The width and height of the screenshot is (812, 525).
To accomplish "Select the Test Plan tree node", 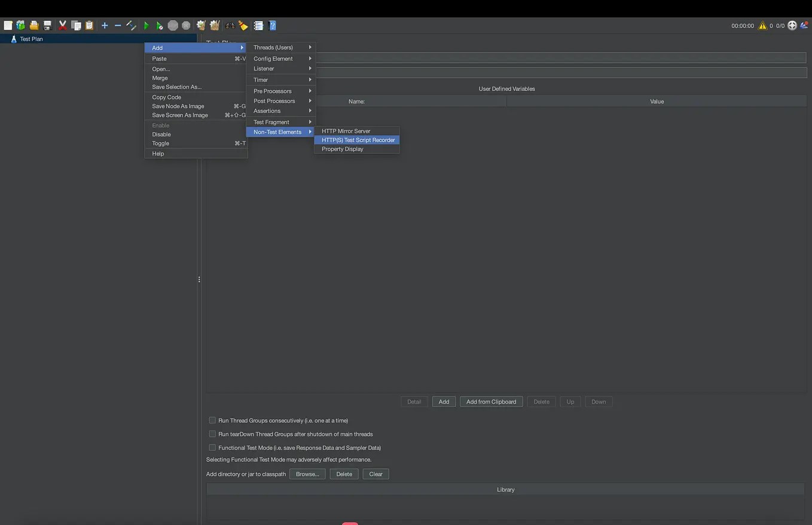I will pyautogui.click(x=31, y=39).
